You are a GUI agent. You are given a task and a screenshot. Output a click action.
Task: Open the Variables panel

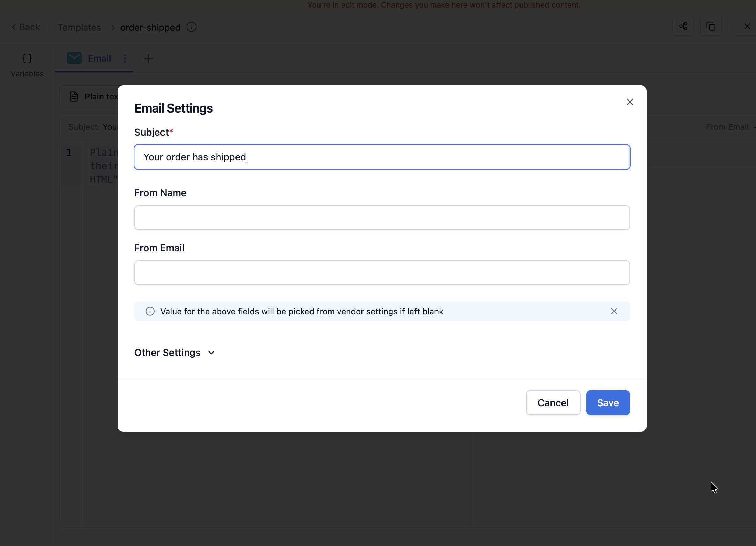(27, 65)
